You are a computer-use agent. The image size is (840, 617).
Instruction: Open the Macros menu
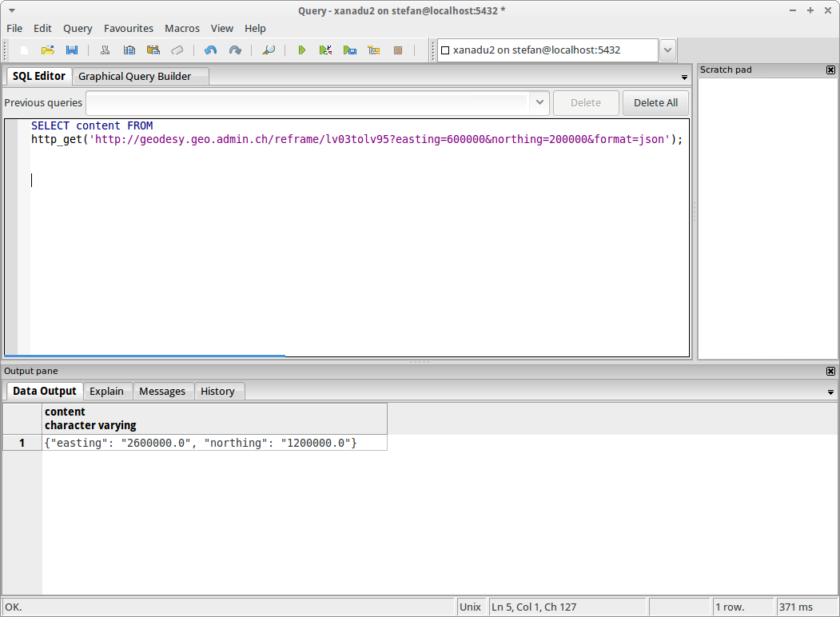pyautogui.click(x=182, y=29)
